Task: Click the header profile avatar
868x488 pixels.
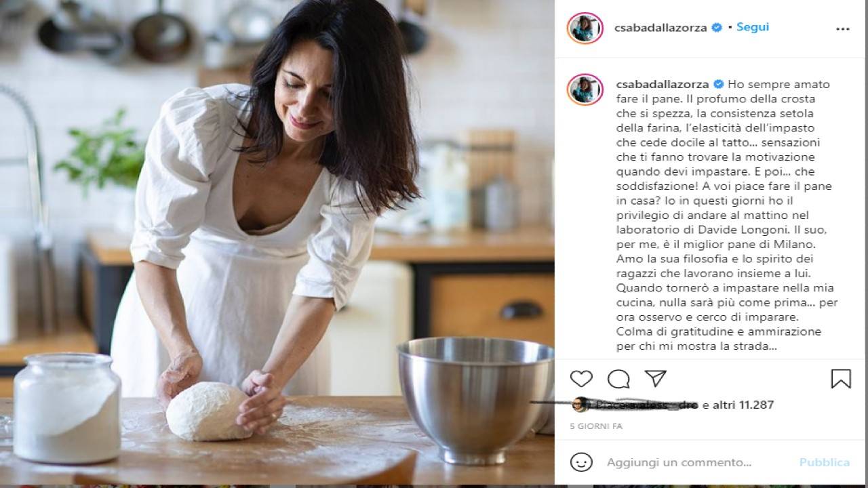Action: click(585, 28)
